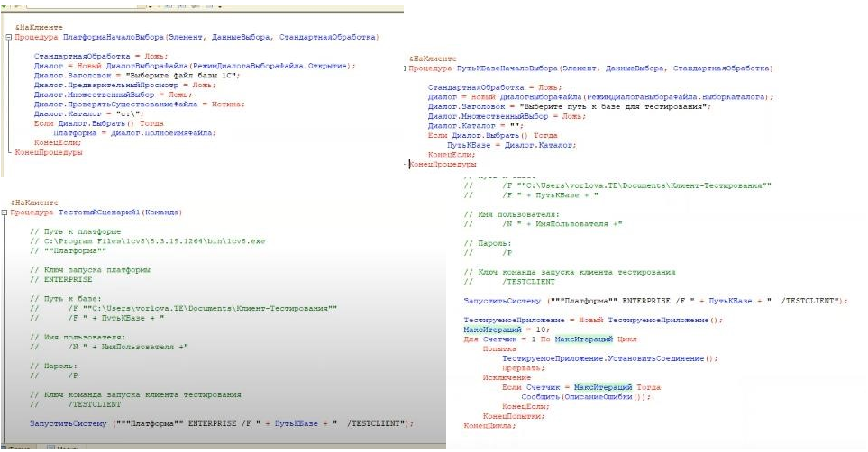Collapse the ПлатформаНачалоВыбора procedure block

7,38
